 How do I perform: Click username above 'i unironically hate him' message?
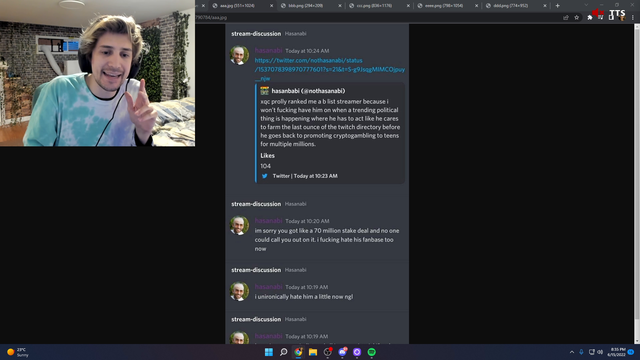[268, 287]
